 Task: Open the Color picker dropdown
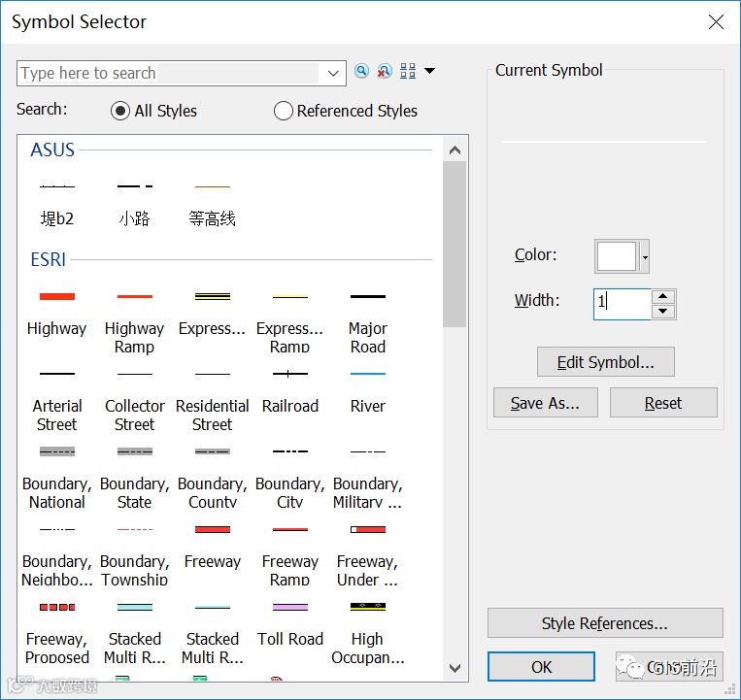click(645, 256)
